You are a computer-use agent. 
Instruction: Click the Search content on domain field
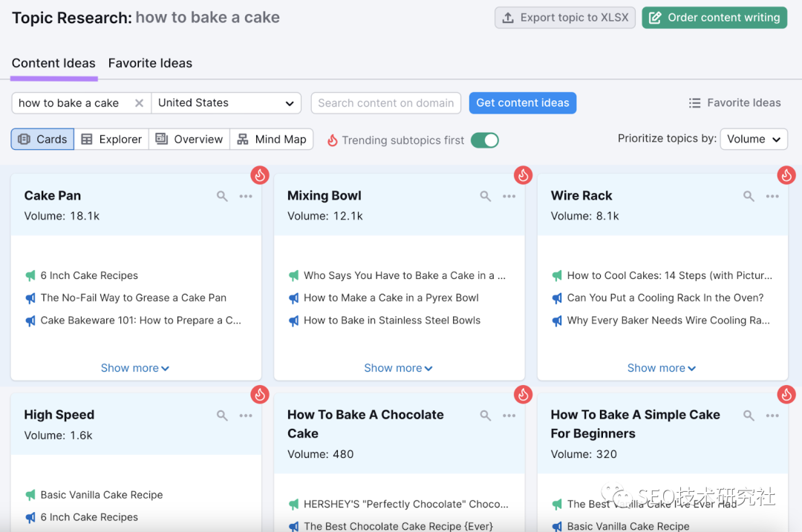click(x=385, y=103)
